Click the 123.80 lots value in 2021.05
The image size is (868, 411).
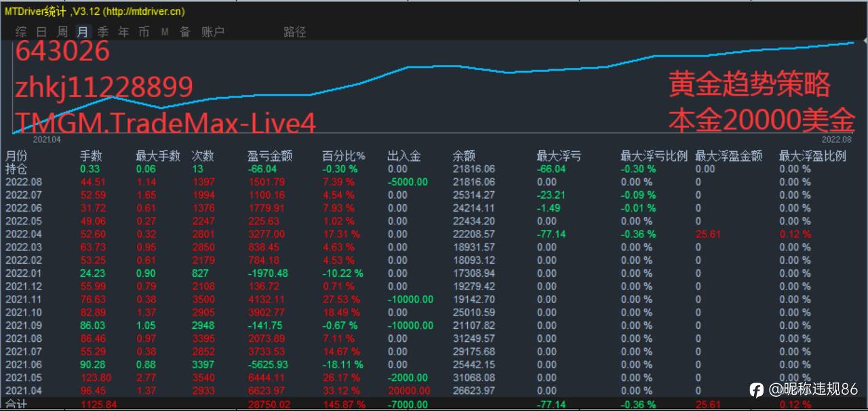click(x=96, y=378)
